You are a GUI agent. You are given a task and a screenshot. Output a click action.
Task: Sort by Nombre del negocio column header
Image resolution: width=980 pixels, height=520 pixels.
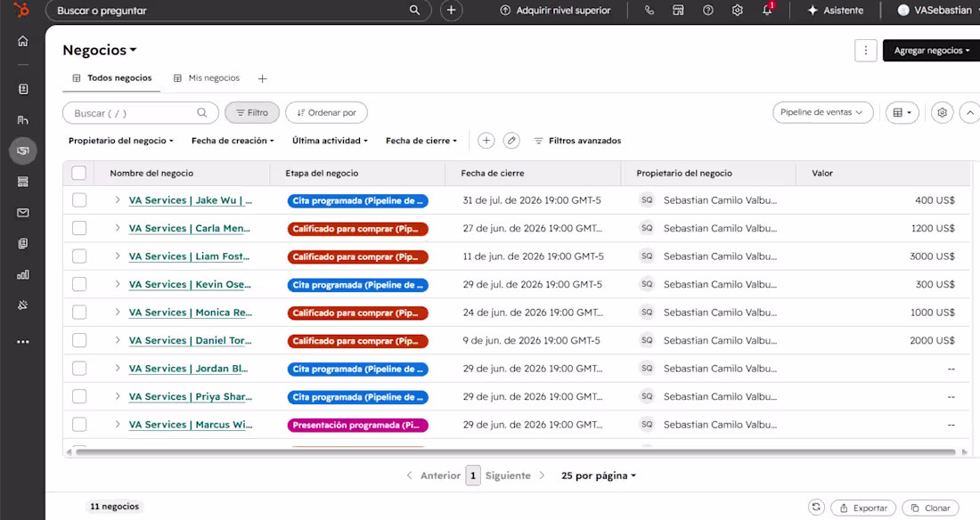(151, 173)
